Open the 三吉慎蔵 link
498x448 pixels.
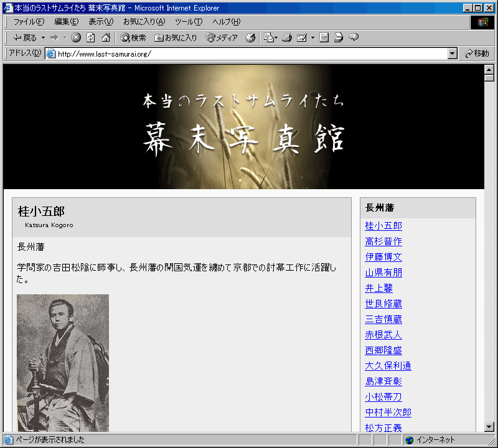[383, 319]
